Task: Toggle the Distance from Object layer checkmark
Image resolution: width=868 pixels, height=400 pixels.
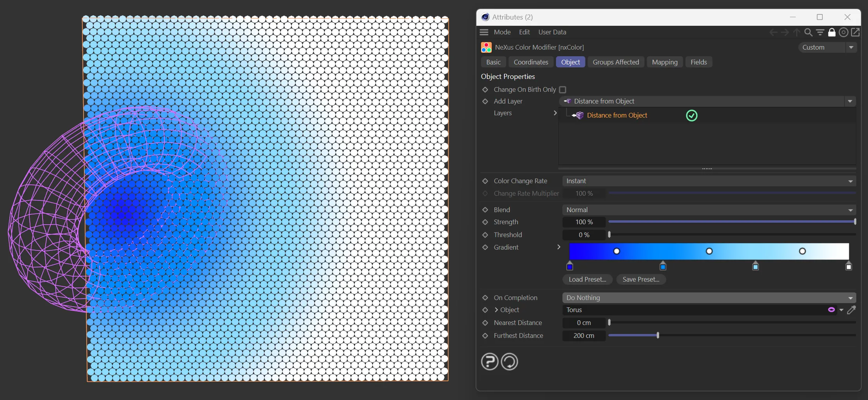Action: pos(692,116)
